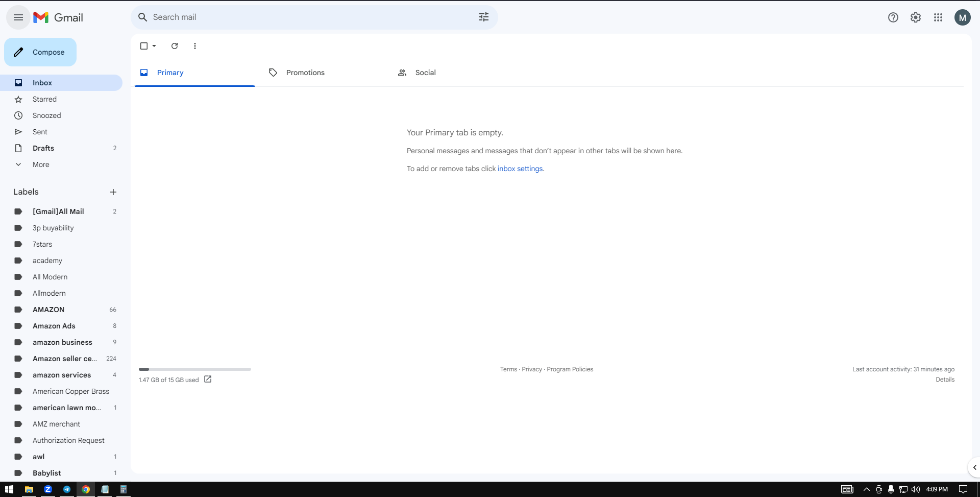980x497 pixels.
Task: Click the Compose button
Action: [x=40, y=52]
